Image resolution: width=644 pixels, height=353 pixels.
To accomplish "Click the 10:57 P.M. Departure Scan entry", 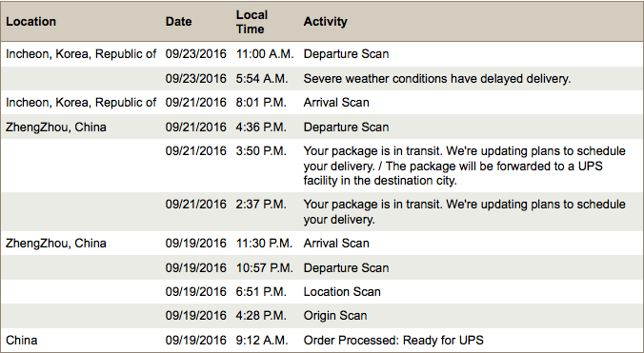I will (x=346, y=267).
